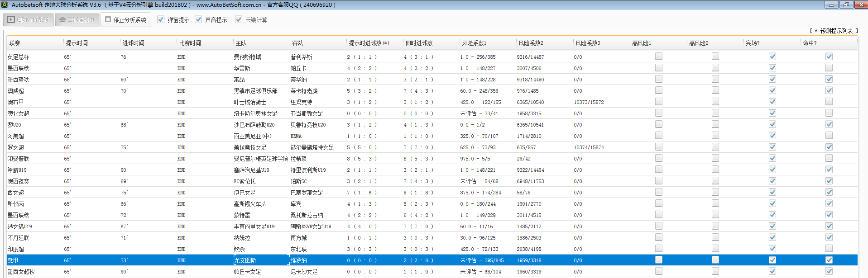The height and width of the screenshot is (278, 868).
Task: Check 高风险1 box in the 英足总杯 row
Action: (658, 57)
